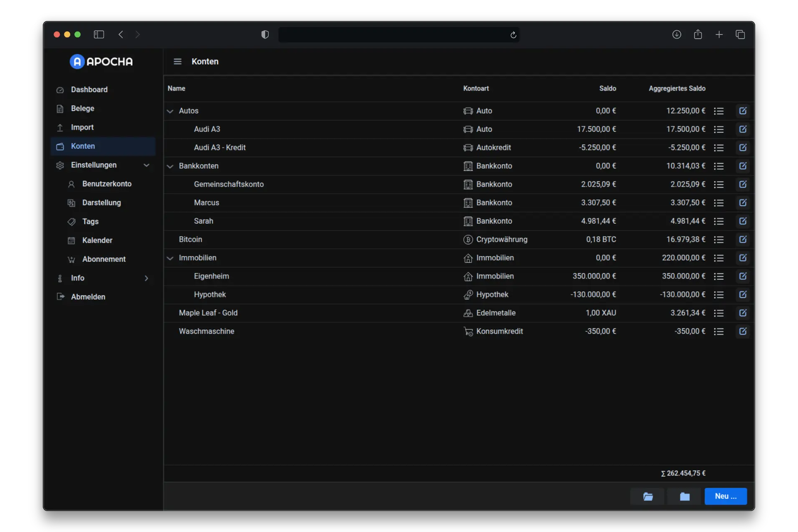Image resolution: width=798 pixels, height=532 pixels.
Task: Edit the Eigenheim account entry
Action: click(743, 276)
